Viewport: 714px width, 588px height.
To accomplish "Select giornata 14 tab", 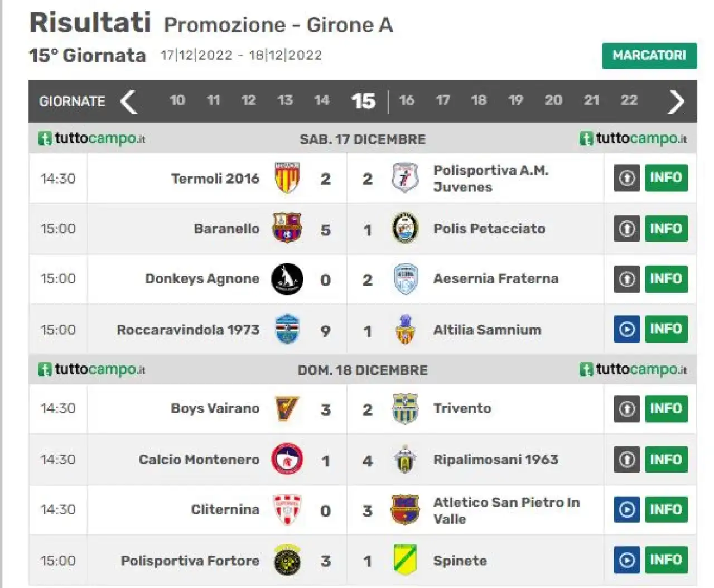I will pyautogui.click(x=321, y=100).
